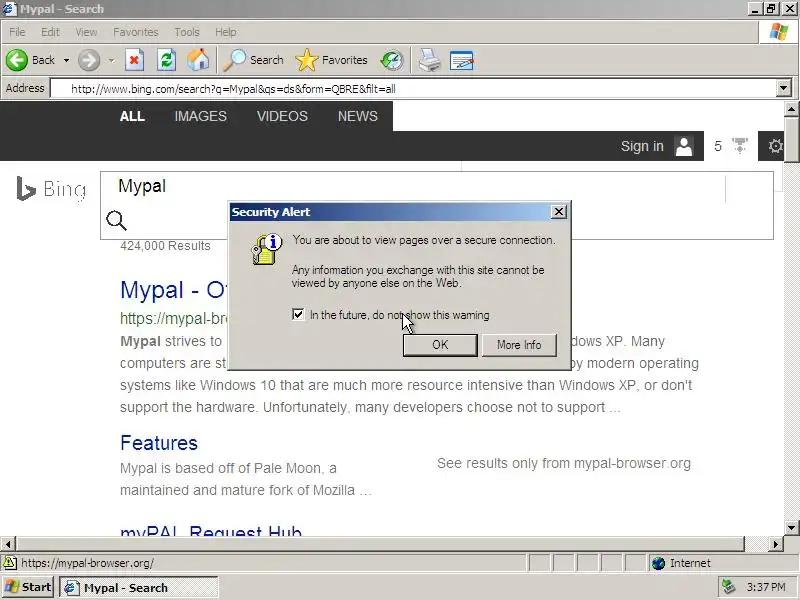This screenshot has width=800, height=600.
Task: Click More Info in the Security Alert
Action: [519, 345]
